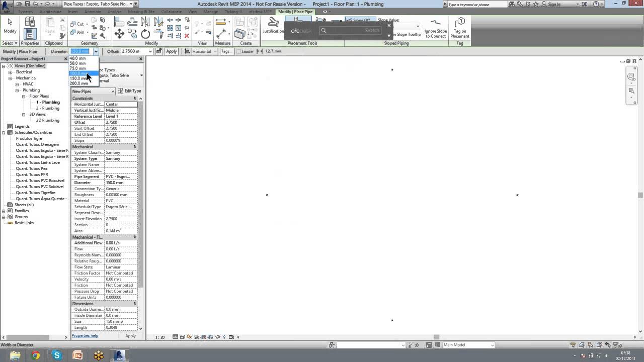Toggle the Slope Off button
Screen dimensions: 644x362
point(360,20)
